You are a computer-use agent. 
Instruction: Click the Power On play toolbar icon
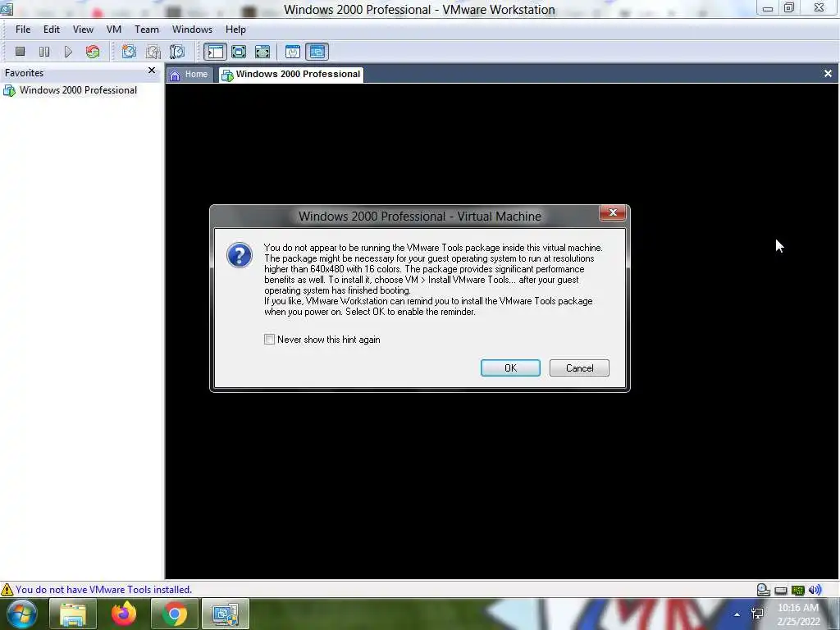pyautogui.click(x=68, y=52)
